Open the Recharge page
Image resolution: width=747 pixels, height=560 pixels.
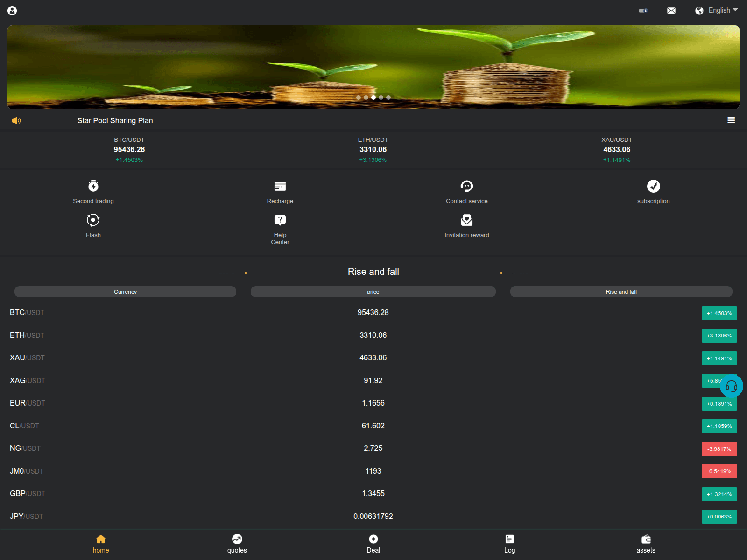tap(280, 191)
